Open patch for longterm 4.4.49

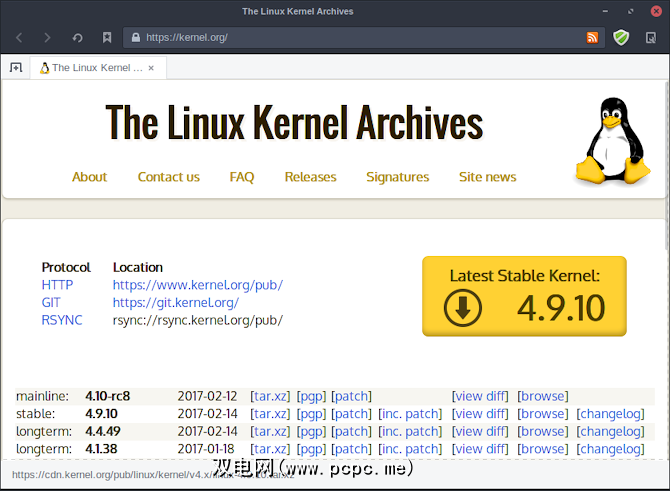pos(351,432)
